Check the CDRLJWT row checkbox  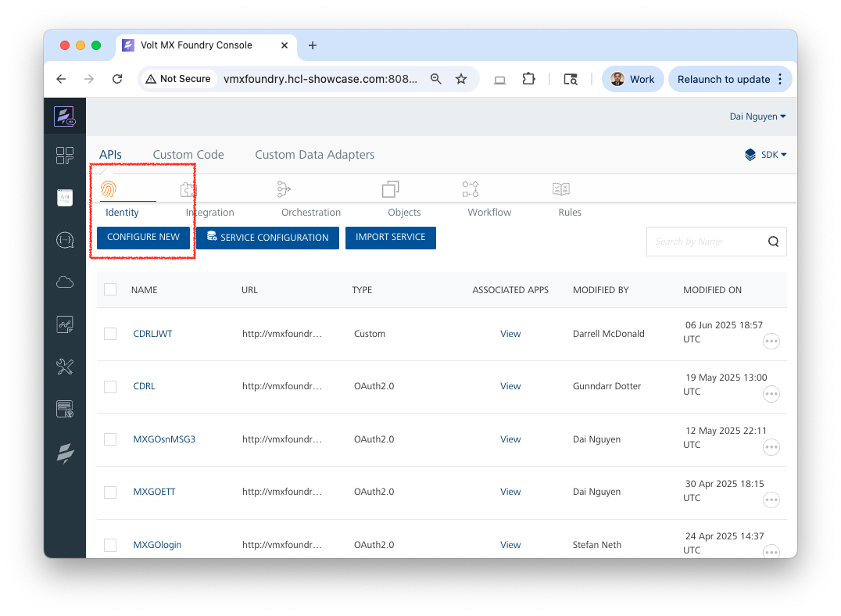(110, 334)
